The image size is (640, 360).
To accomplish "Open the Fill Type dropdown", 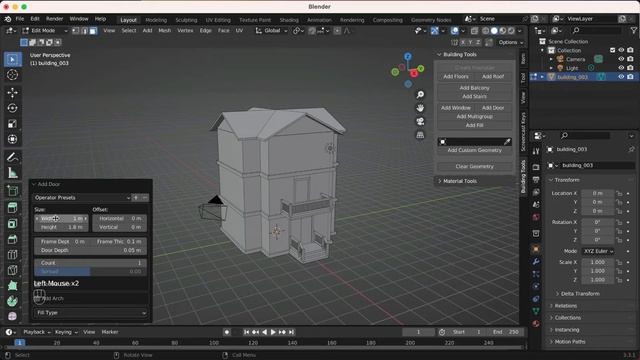I will coord(91,313).
